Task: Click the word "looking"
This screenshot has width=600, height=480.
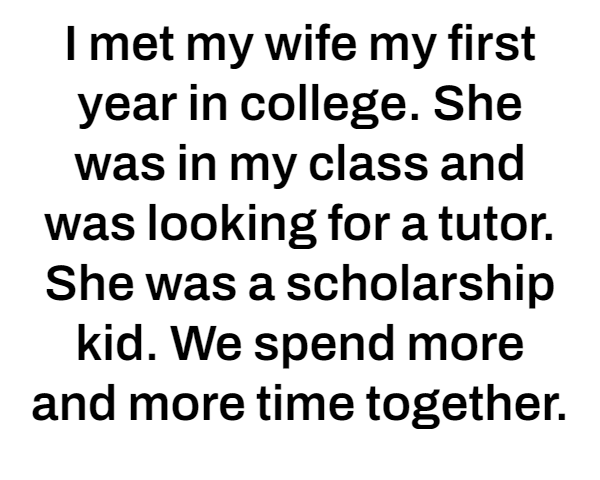Action: 232,225
